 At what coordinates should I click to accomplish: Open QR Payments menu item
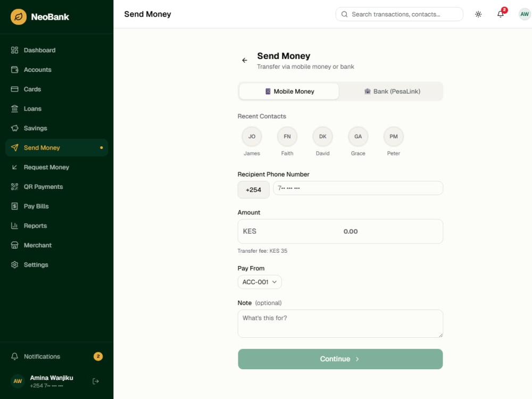[57, 187]
